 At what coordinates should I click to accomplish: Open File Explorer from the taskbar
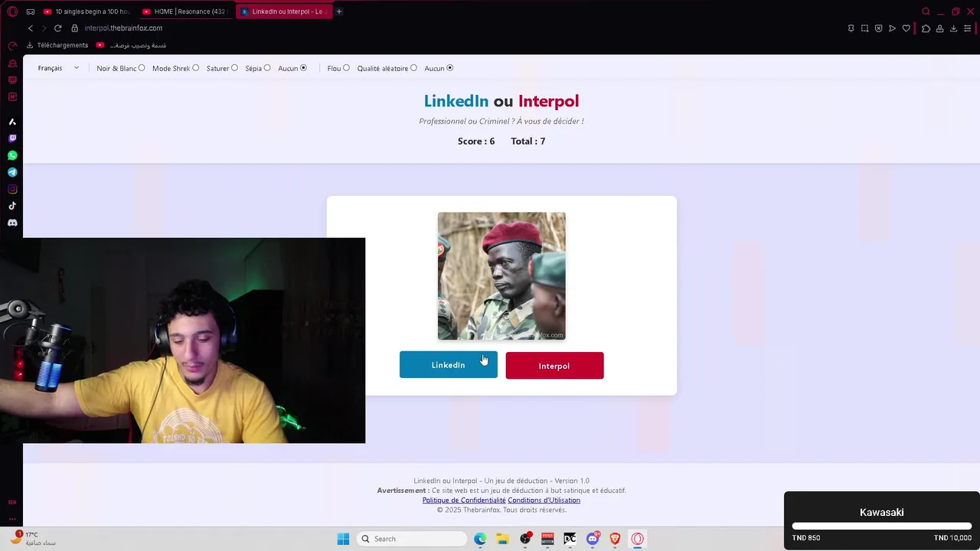pyautogui.click(x=502, y=539)
